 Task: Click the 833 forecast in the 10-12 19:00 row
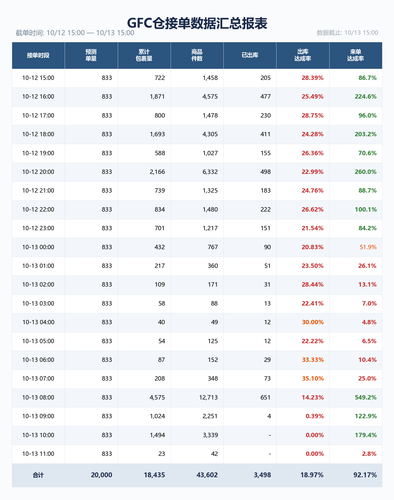(107, 153)
